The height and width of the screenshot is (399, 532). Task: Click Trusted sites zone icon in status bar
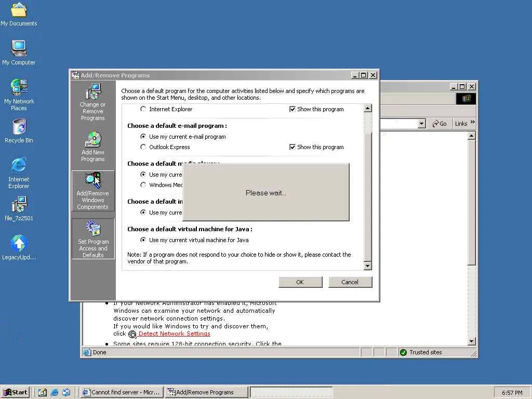pos(403,352)
